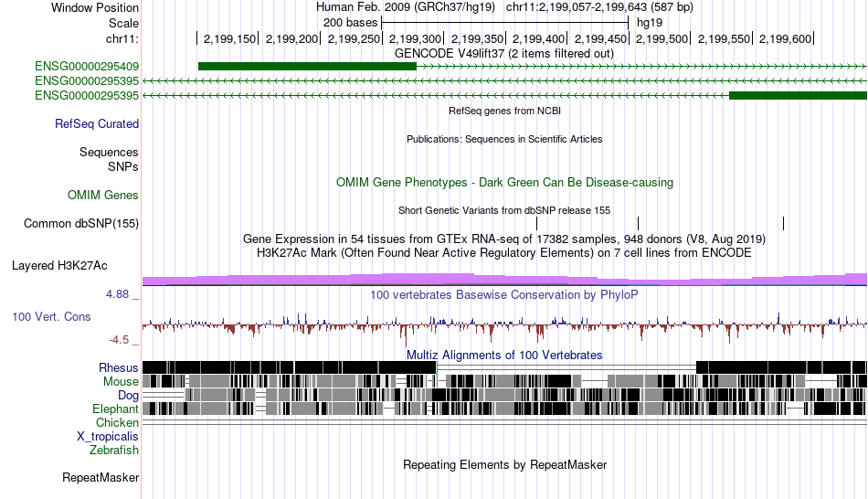
Task: Click the RefSeq genes from NCBI title
Action: (505, 111)
